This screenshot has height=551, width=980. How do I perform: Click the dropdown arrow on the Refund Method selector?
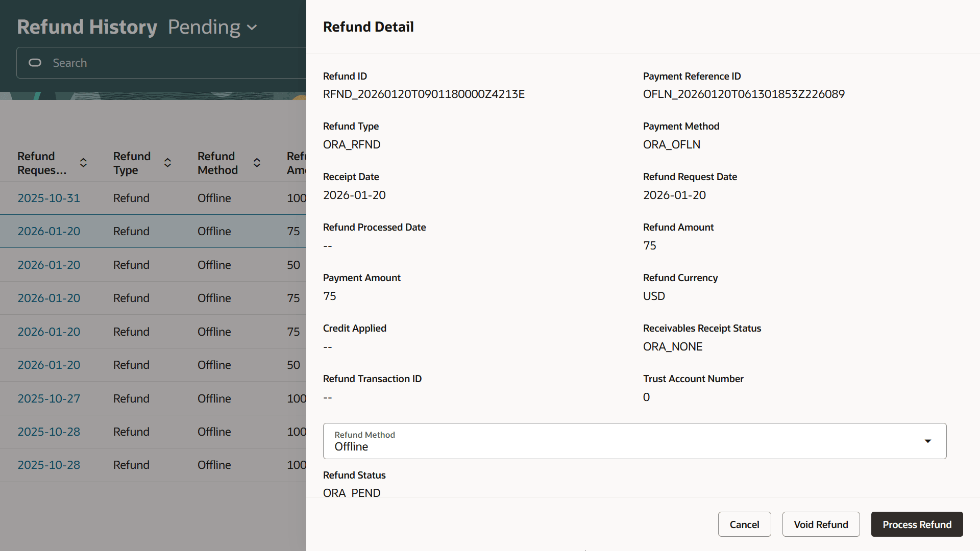click(928, 441)
